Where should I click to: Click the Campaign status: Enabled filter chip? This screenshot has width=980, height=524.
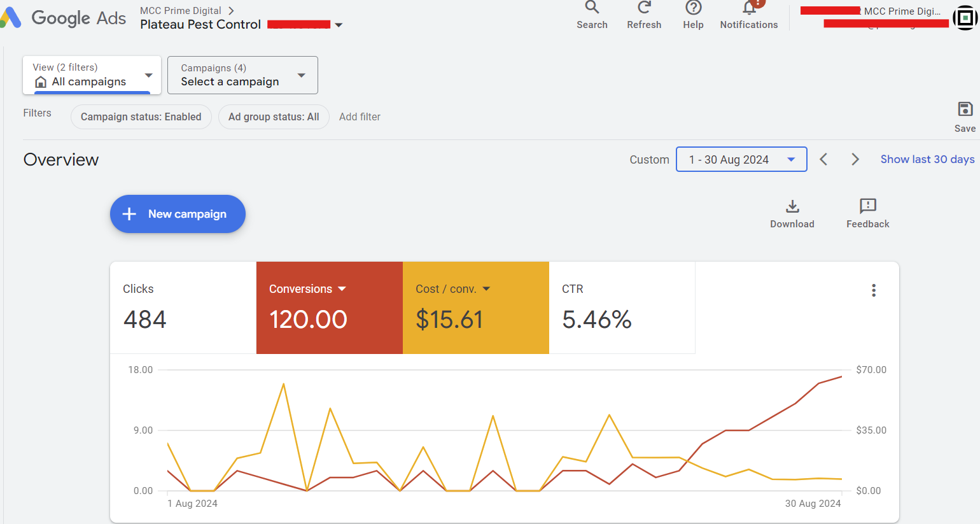pos(141,117)
